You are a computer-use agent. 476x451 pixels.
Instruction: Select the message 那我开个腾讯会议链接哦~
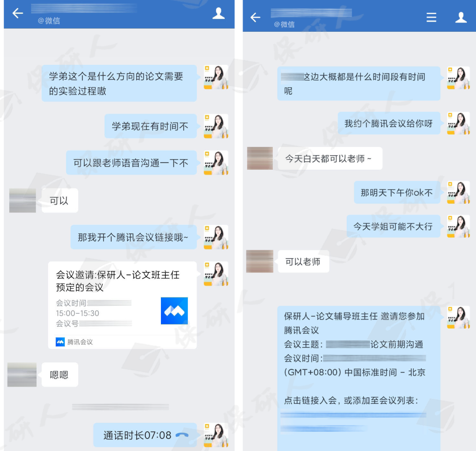pyautogui.click(x=134, y=237)
